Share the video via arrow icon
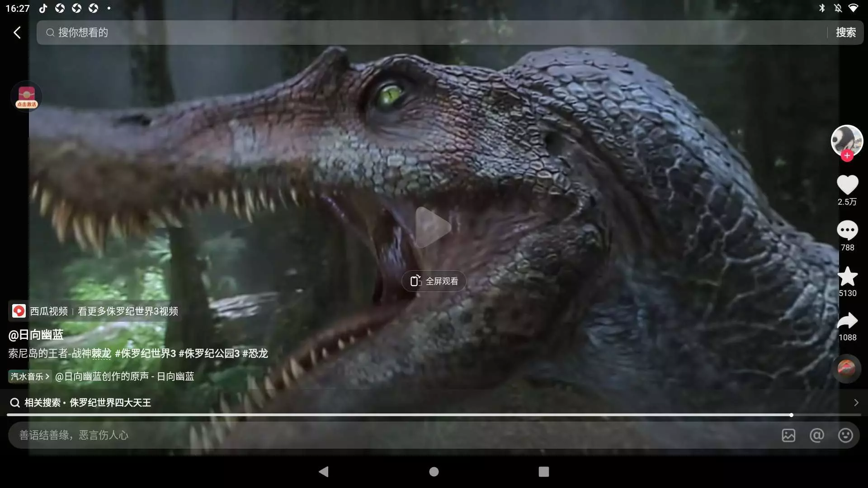The height and width of the screenshot is (488, 868). (x=847, y=321)
